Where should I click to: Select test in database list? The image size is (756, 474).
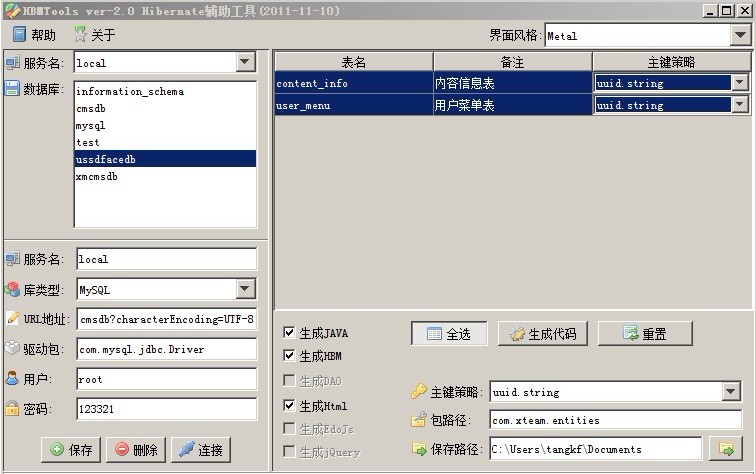point(165,142)
